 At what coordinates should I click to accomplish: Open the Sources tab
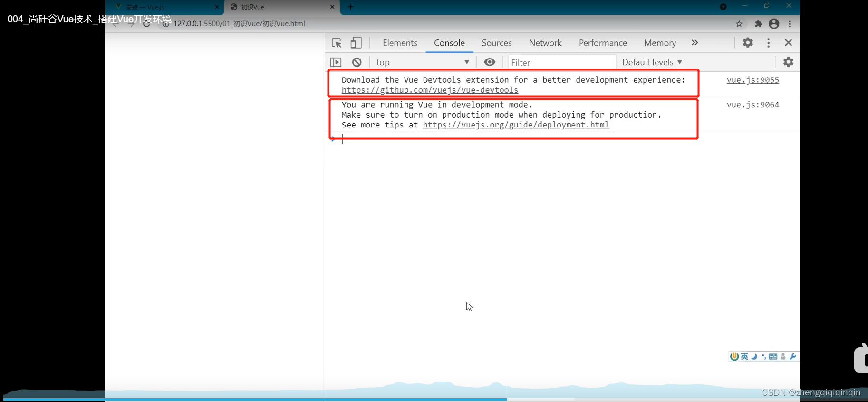point(497,43)
